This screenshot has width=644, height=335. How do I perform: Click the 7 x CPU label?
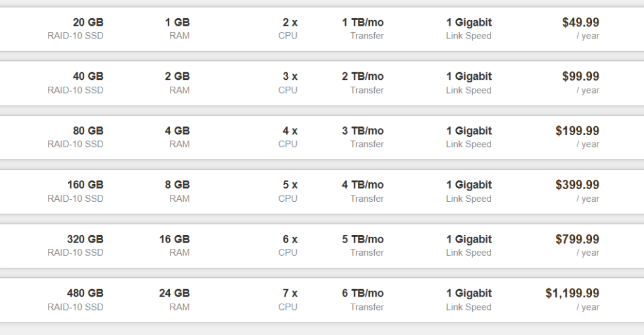288,299
